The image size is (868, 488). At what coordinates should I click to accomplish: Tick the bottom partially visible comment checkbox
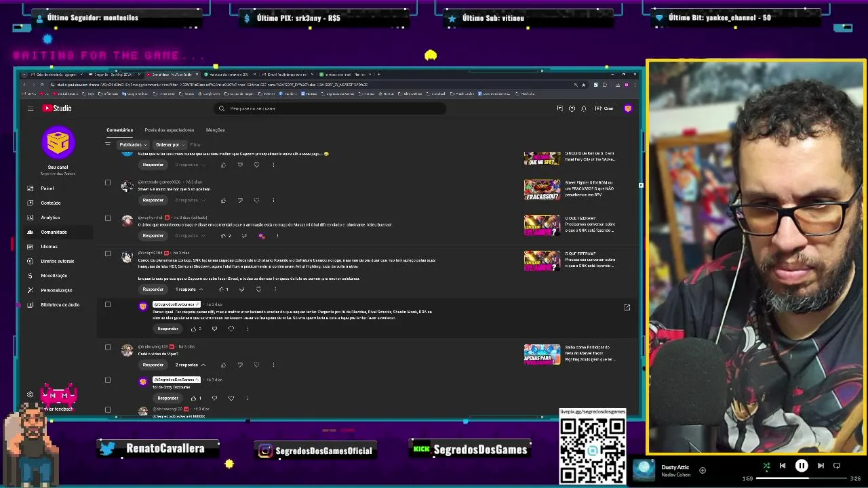(108, 409)
